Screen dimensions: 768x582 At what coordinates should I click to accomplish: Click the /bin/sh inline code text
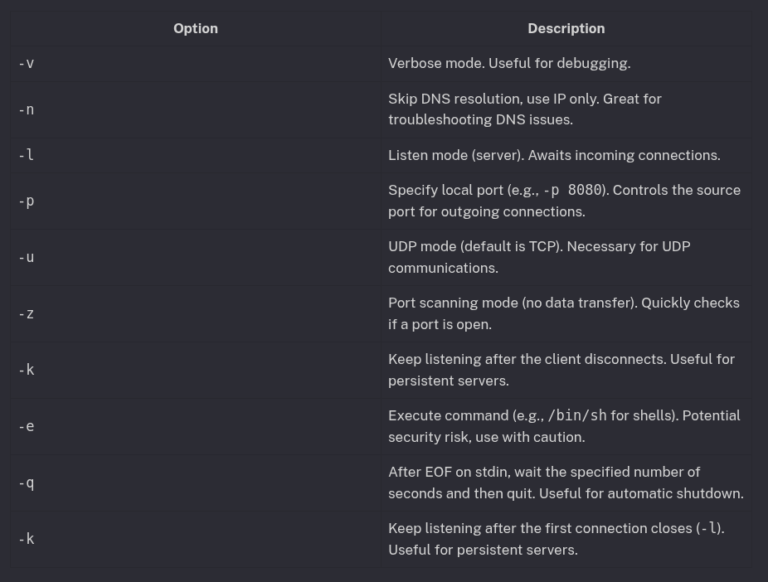point(545,415)
